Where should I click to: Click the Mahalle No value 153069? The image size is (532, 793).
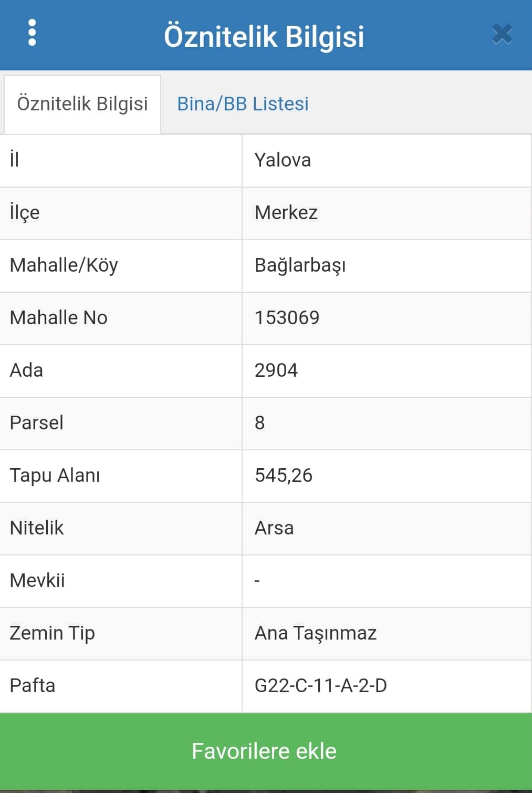pos(287,318)
